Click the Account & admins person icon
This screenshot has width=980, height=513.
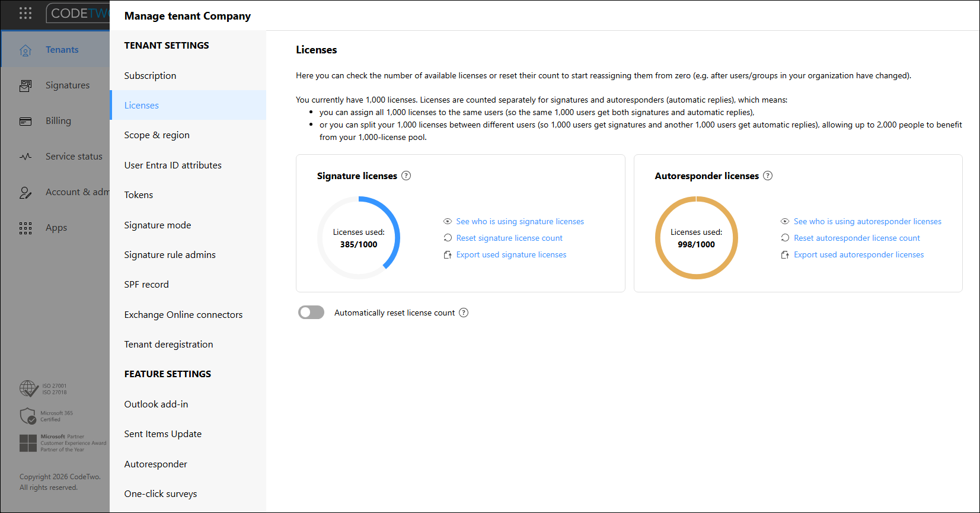[x=25, y=192]
